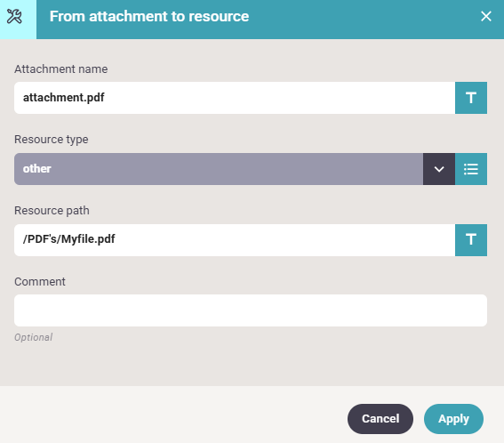The image size is (504, 443).
Task: Expand Resource type using the chevron arrow
Action: [439, 169]
